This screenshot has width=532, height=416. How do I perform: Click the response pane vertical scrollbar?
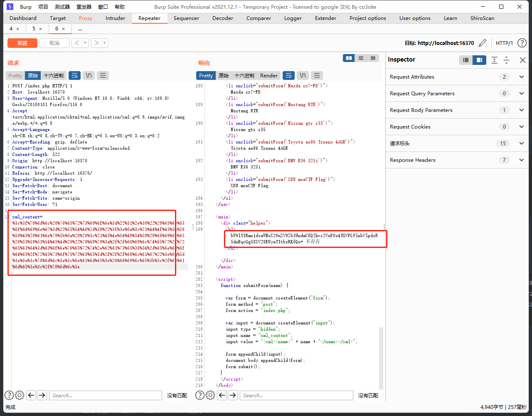click(x=381, y=357)
